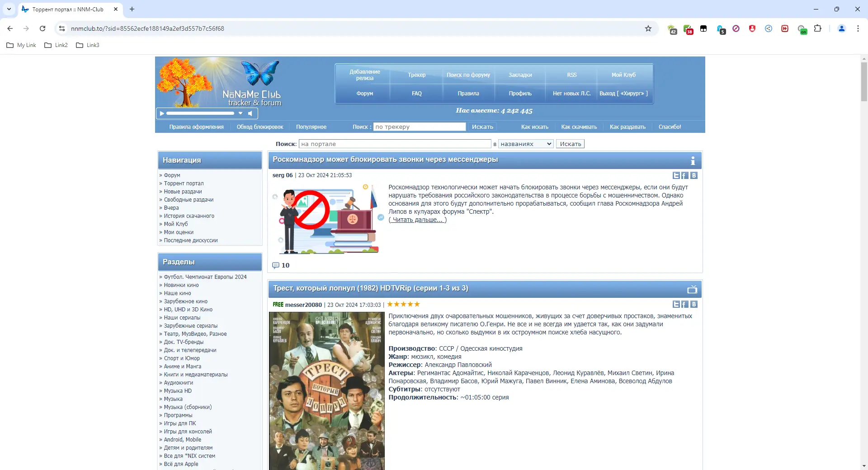Mute the audio player volume

250,113
